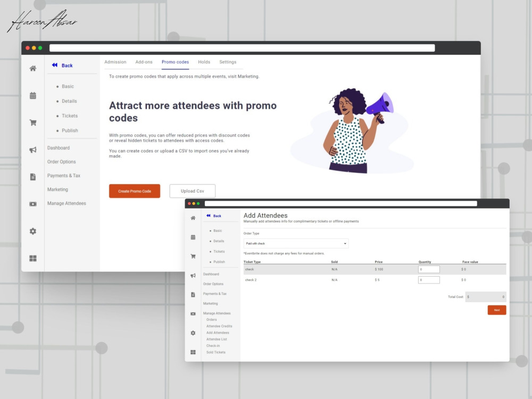This screenshot has width=532, height=399.
Task: Click Back link in Add Attendees window
Action: 217,216
